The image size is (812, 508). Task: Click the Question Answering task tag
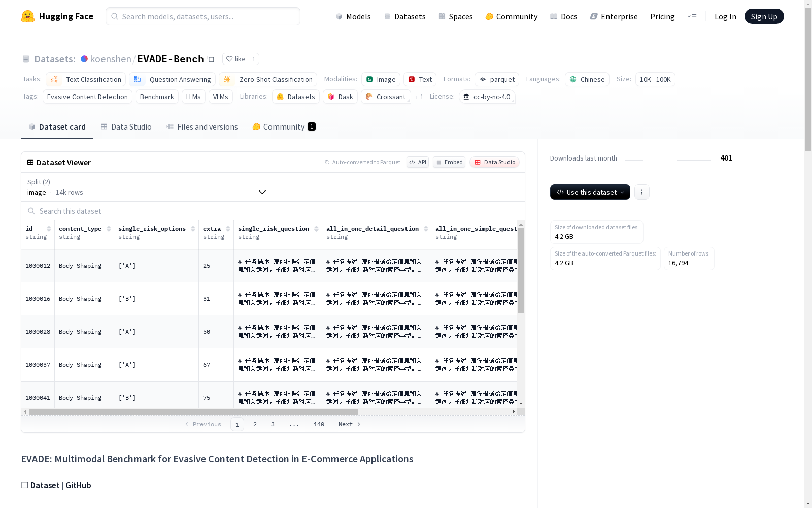pyautogui.click(x=172, y=79)
